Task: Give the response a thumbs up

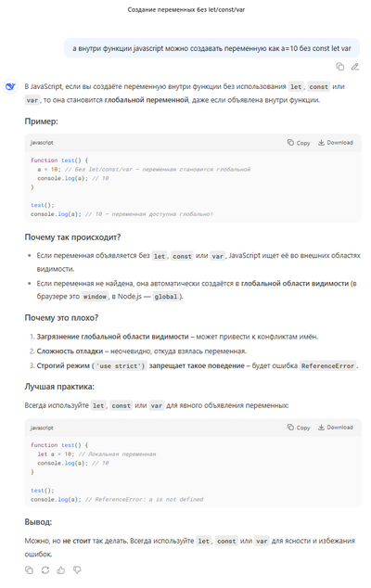Action: [61, 570]
